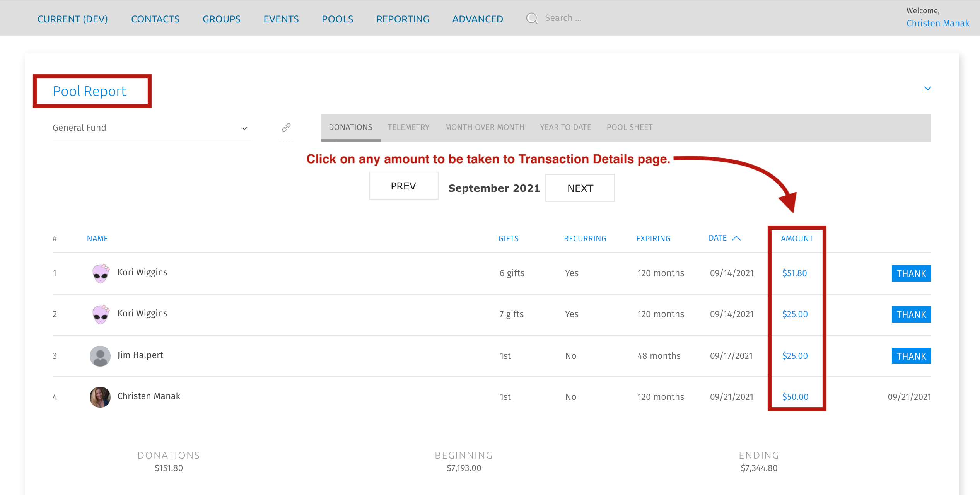The width and height of the screenshot is (980, 495).
Task: Sort table by Amount column
Action: 797,239
